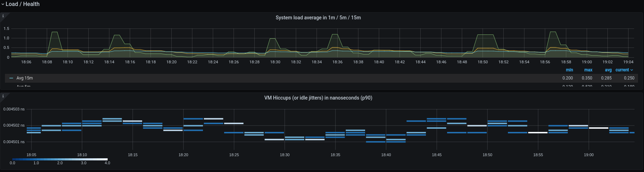644x172 pixels.
Task: Sort legend by min column
Action: pyautogui.click(x=569, y=70)
